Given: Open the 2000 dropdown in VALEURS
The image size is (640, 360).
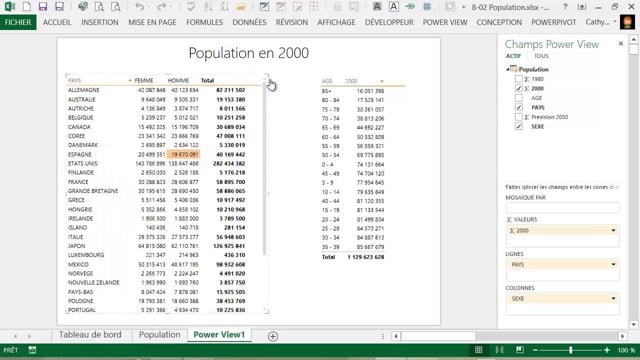Looking at the screenshot, I should 613,231.
